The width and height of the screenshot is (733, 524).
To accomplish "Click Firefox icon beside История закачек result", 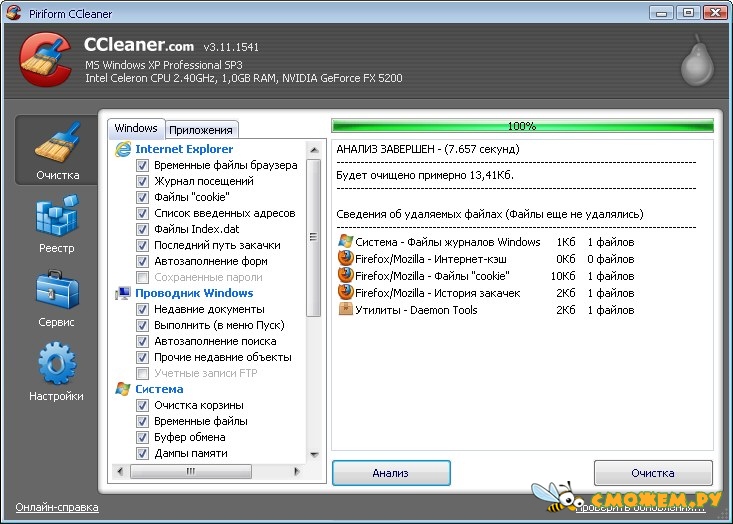I will click(x=345, y=293).
